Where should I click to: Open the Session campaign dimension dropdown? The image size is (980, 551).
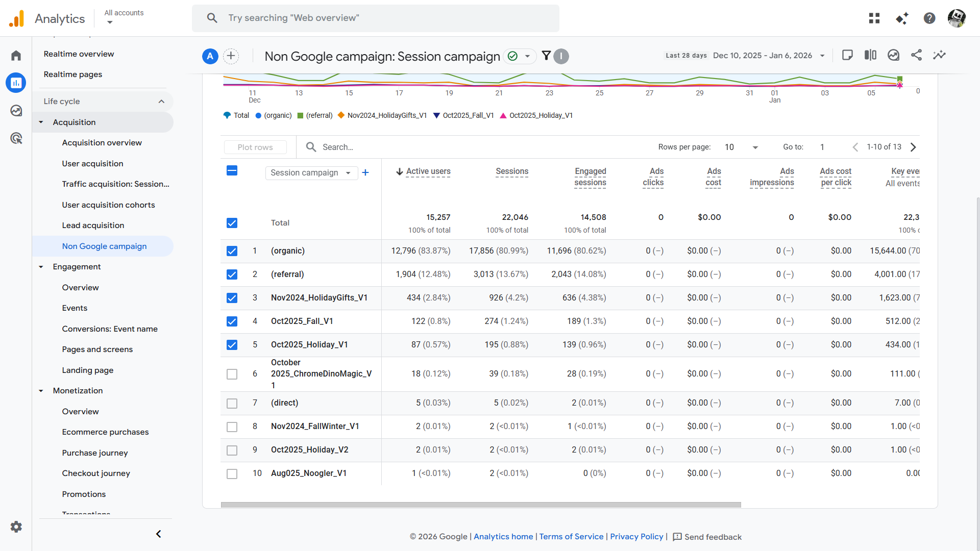coord(311,173)
